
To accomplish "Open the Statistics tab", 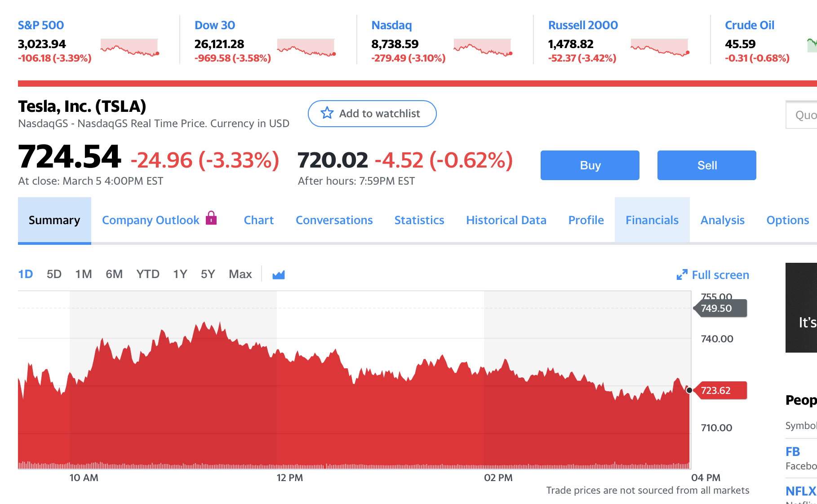I will tap(419, 220).
